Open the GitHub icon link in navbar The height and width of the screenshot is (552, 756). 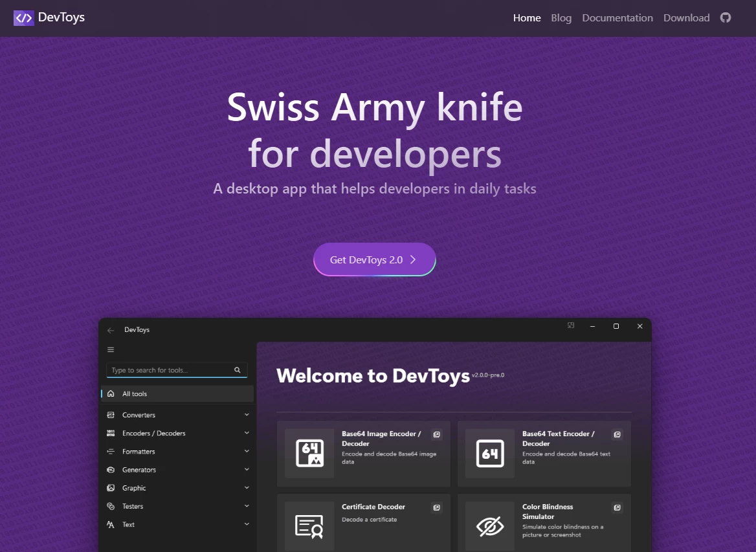[x=726, y=17]
